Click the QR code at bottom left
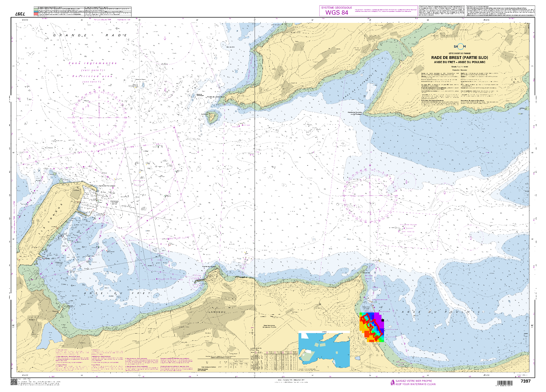This screenshot has width=546, height=392. point(14,382)
